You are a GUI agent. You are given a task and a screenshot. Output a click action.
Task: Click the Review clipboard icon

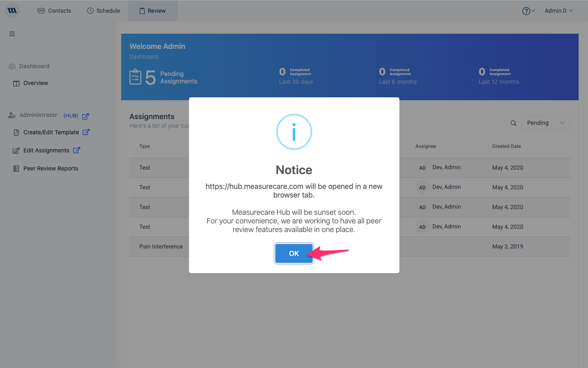pyautogui.click(x=142, y=11)
